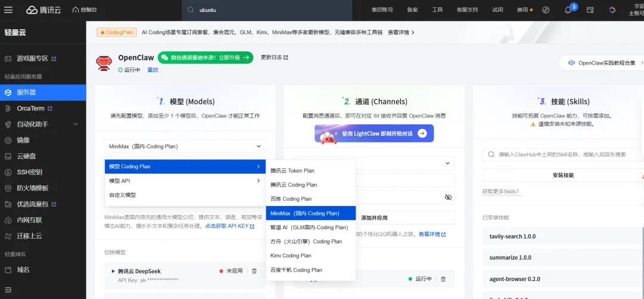The height and width of the screenshot is (299, 644).
Task: Select tavily-search 1.0.0 skill row
Action: coord(563,236)
